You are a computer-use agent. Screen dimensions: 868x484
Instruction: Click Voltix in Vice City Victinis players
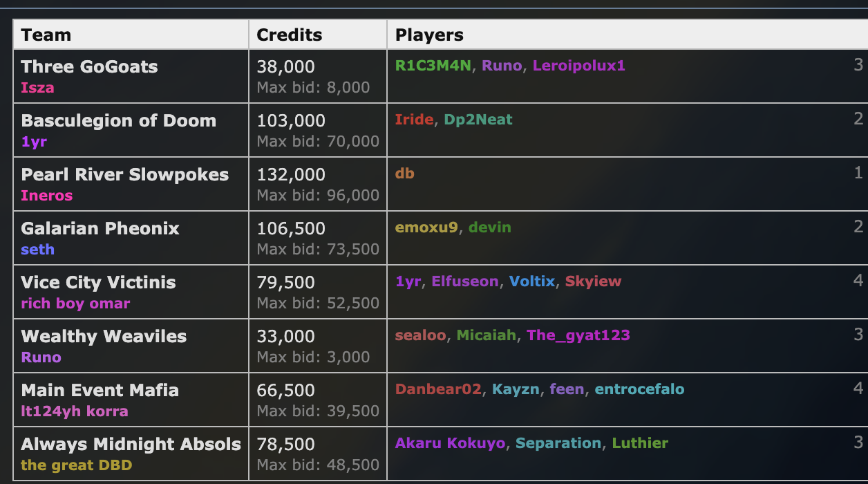[x=532, y=281]
